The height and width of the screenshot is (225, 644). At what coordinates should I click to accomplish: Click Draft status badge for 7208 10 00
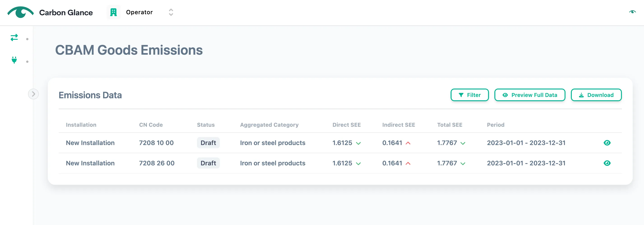[x=208, y=143]
